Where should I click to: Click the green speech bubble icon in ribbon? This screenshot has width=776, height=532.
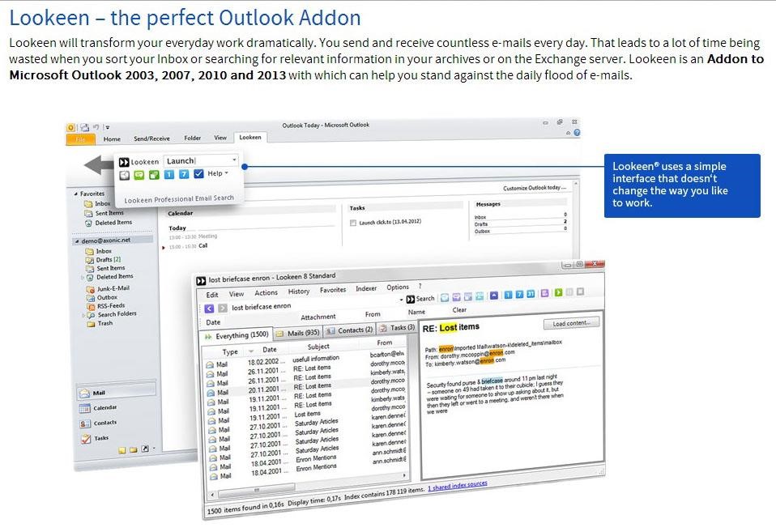(139, 175)
